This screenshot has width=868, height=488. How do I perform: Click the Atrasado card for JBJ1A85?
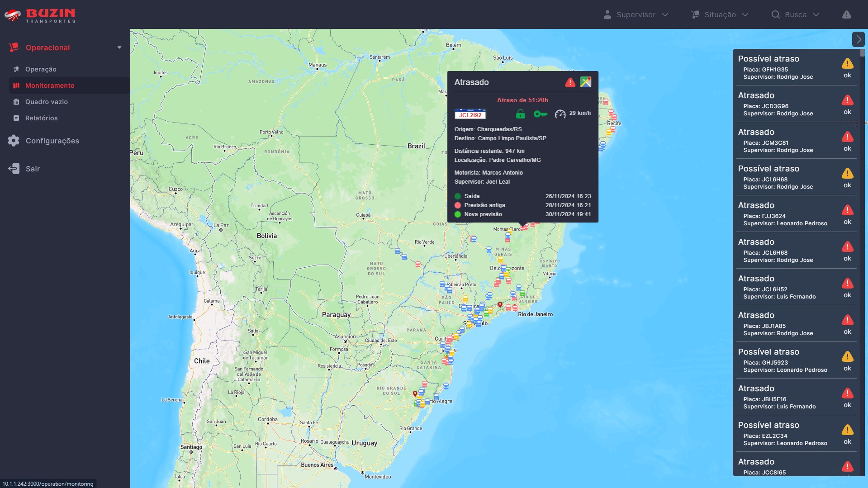pyautogui.click(x=797, y=324)
